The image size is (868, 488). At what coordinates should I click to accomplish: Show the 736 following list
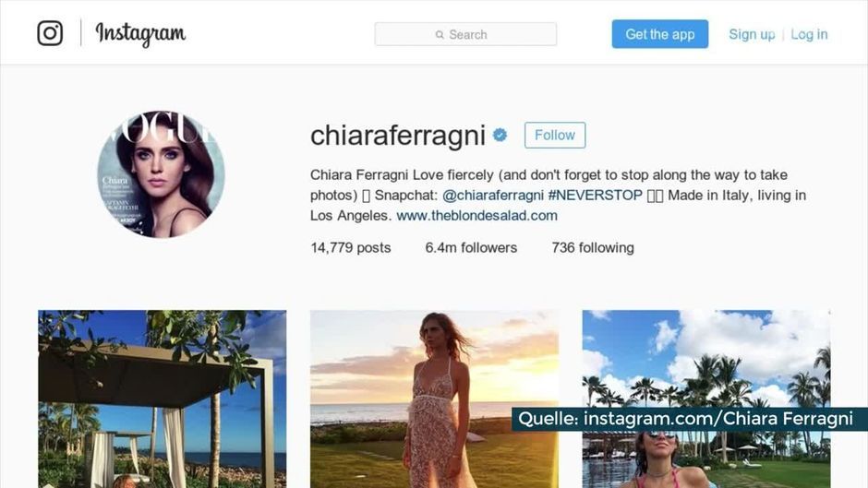pos(592,248)
